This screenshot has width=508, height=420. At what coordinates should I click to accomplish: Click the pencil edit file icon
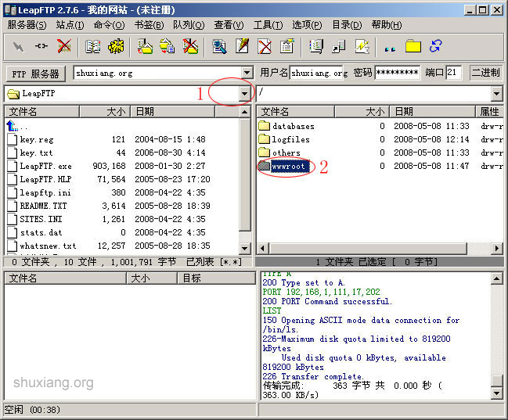click(x=242, y=47)
